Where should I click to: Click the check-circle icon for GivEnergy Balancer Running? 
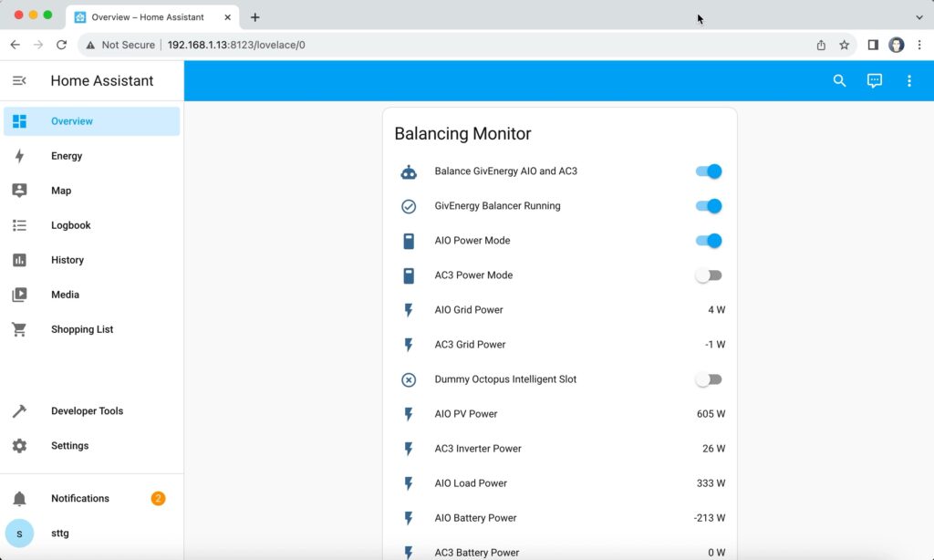pyautogui.click(x=409, y=206)
